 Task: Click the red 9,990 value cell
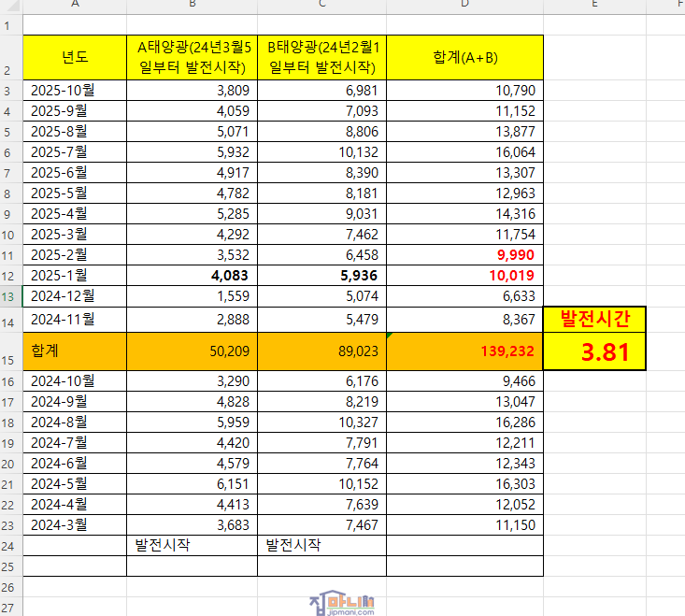coord(464,254)
